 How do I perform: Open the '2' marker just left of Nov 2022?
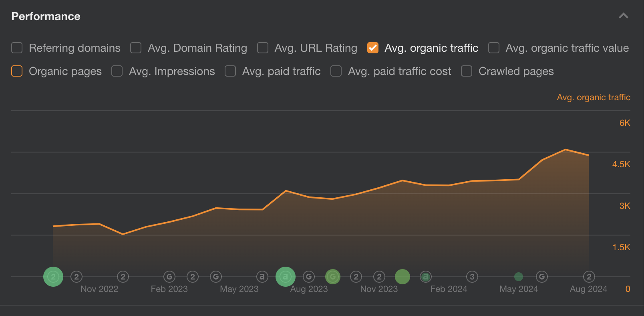(76, 277)
